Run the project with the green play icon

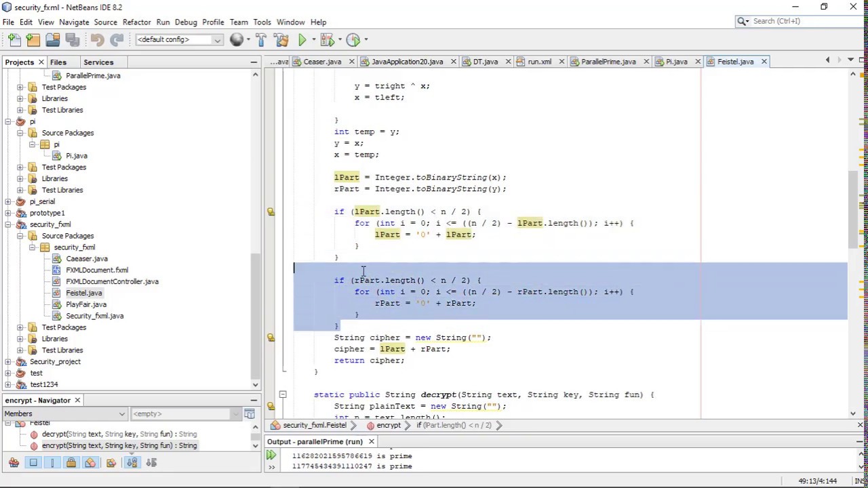coord(302,40)
